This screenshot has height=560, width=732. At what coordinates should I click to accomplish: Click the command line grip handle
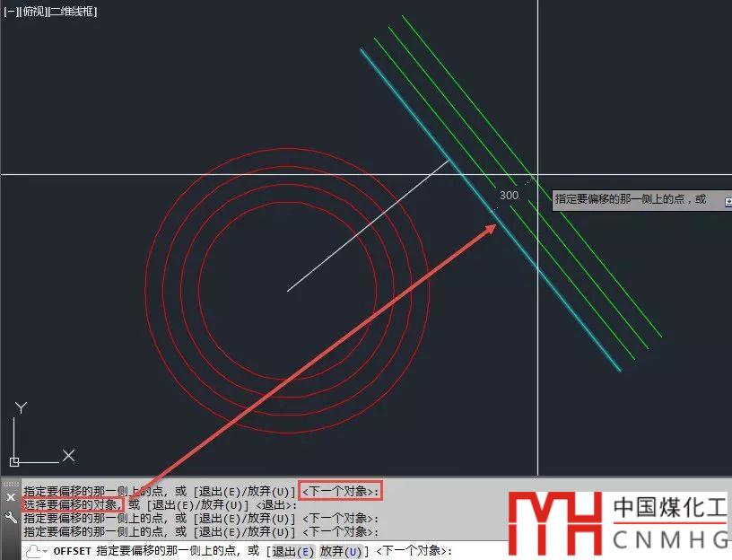click(11, 484)
